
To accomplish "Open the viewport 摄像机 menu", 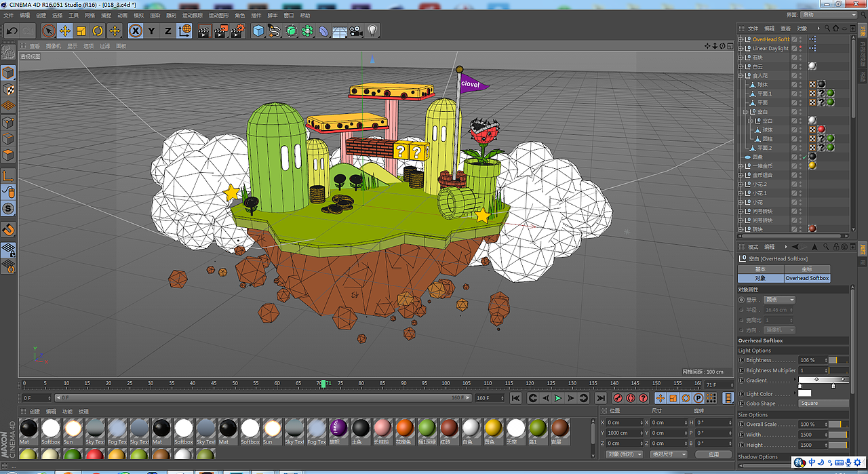I will point(54,46).
